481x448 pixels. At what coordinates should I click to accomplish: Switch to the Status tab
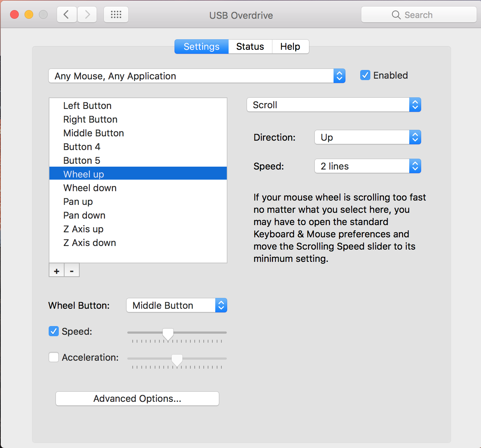click(250, 47)
